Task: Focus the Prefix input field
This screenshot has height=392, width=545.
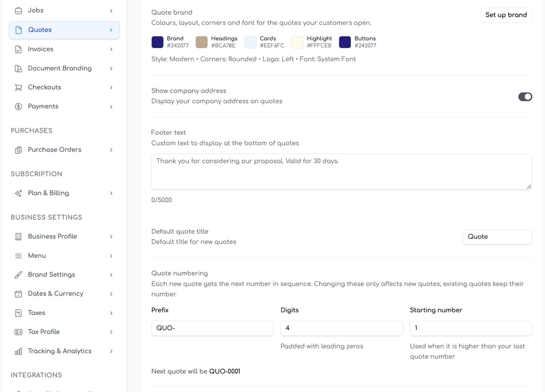Action: 212,328
